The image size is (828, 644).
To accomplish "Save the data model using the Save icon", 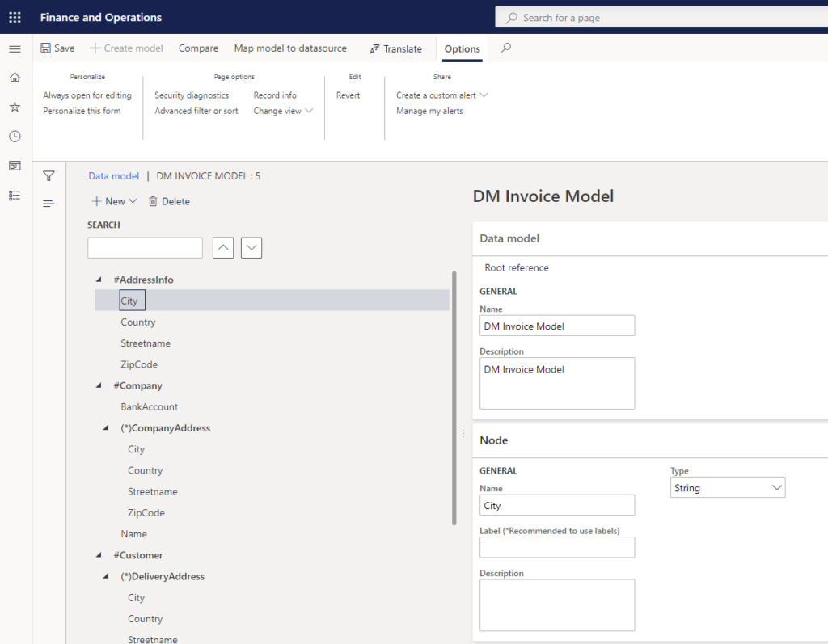I will tap(46, 48).
